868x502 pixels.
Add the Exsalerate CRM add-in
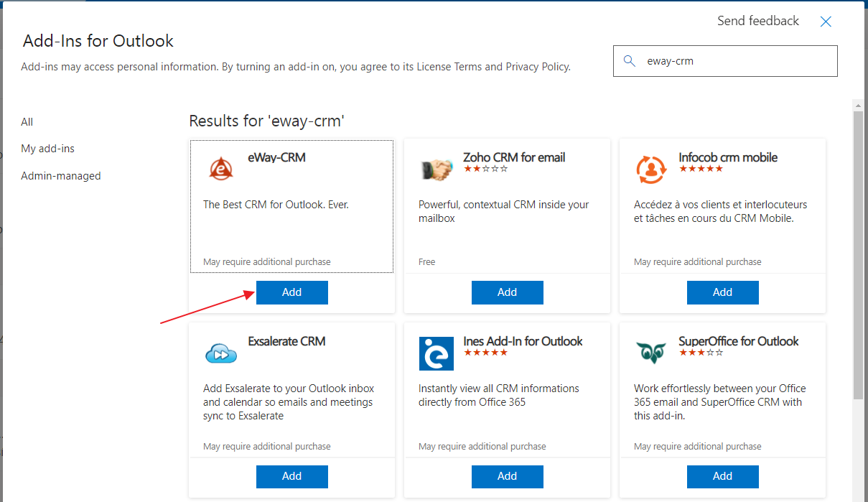tap(292, 476)
